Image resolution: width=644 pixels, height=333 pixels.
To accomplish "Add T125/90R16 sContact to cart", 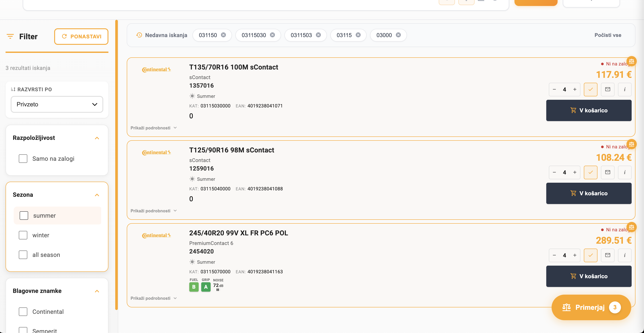I will [x=589, y=193].
